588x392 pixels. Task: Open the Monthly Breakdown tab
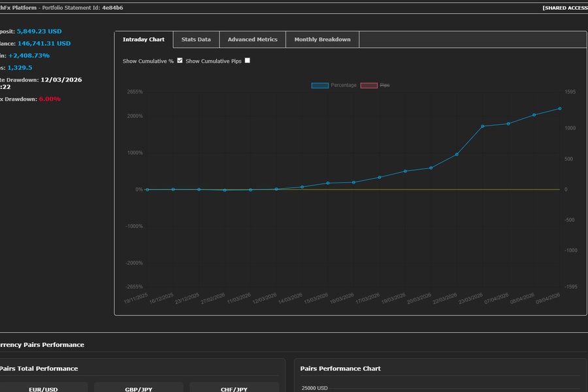(323, 39)
